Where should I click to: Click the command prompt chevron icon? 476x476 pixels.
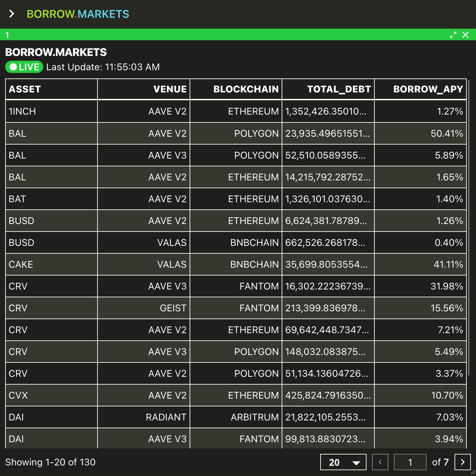[12, 14]
